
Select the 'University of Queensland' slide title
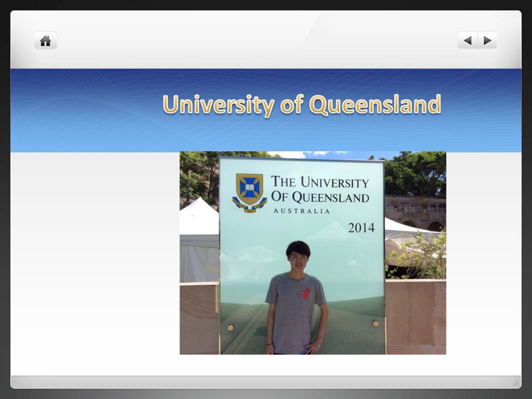[x=301, y=105]
